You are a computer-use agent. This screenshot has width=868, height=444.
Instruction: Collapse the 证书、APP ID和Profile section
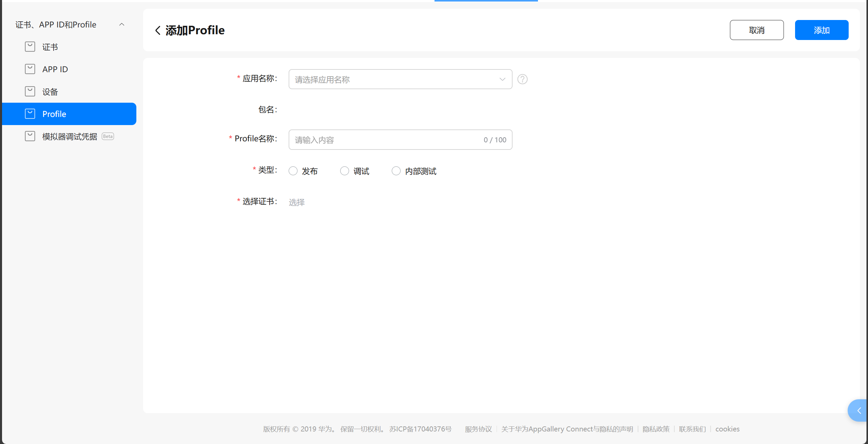click(x=122, y=25)
